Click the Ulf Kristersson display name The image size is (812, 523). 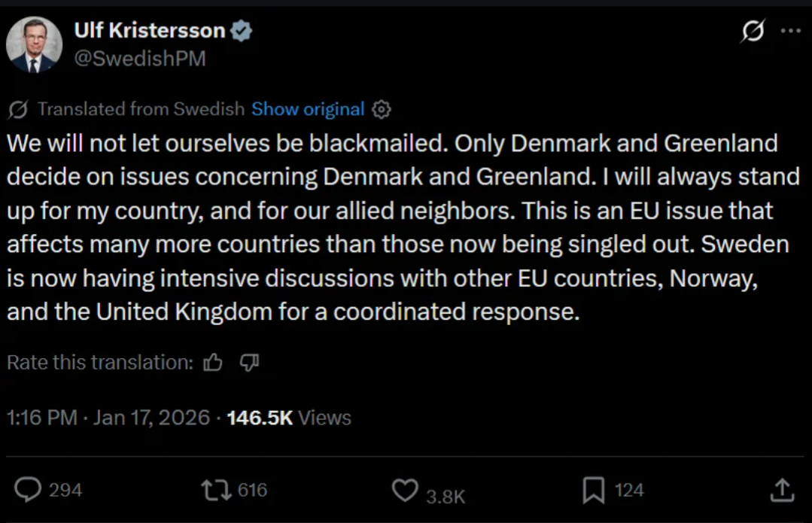150,30
